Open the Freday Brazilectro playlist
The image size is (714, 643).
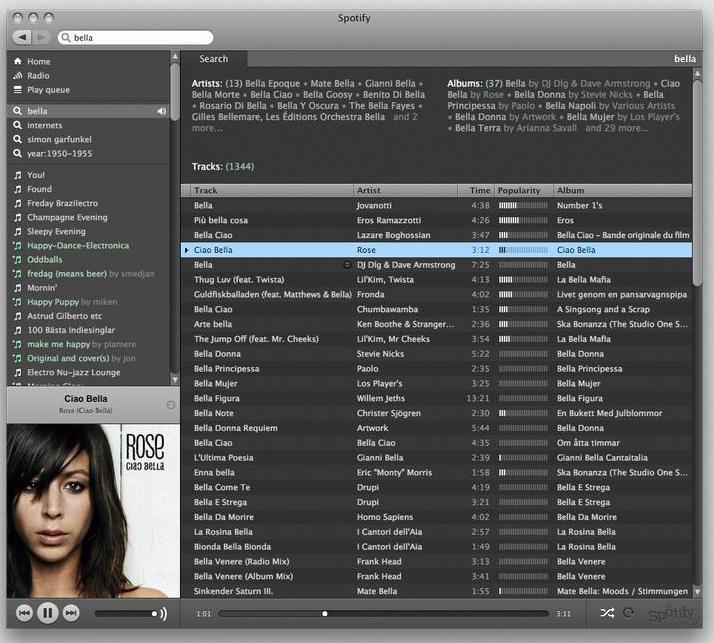tap(62, 203)
